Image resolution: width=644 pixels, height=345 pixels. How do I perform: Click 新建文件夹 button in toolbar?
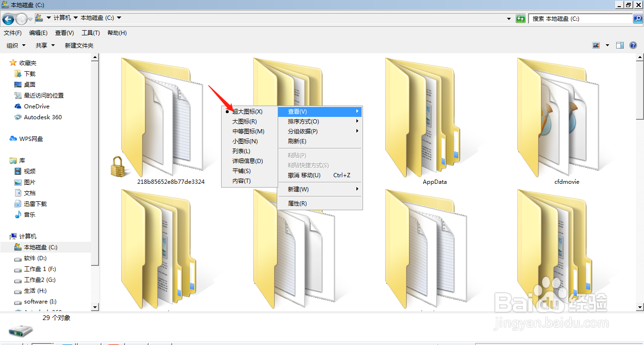click(x=79, y=45)
